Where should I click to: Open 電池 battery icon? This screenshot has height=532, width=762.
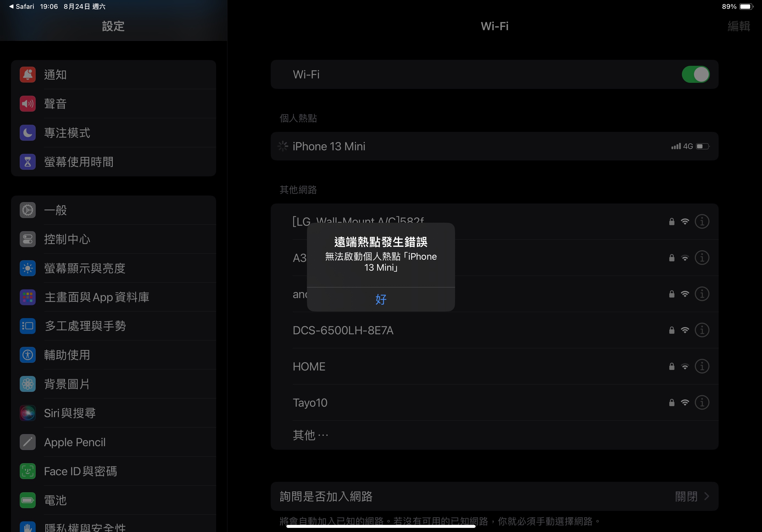(x=27, y=500)
